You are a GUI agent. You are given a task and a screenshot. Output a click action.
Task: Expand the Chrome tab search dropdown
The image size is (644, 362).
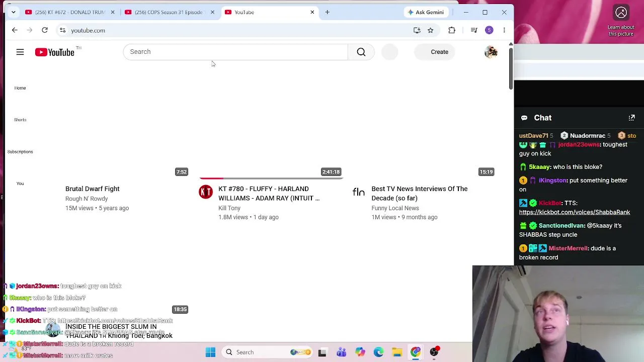click(x=14, y=12)
